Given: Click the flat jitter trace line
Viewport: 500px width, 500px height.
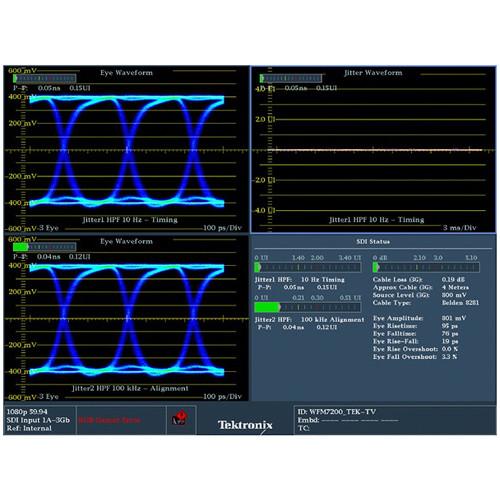Looking at the screenshot, I should 375,150.
